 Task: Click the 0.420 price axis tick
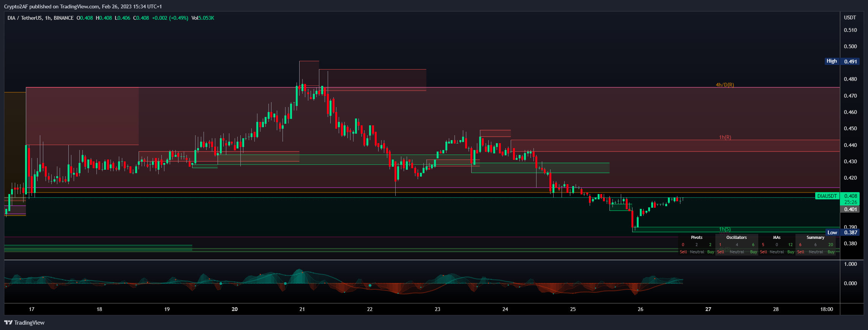[x=850, y=178]
